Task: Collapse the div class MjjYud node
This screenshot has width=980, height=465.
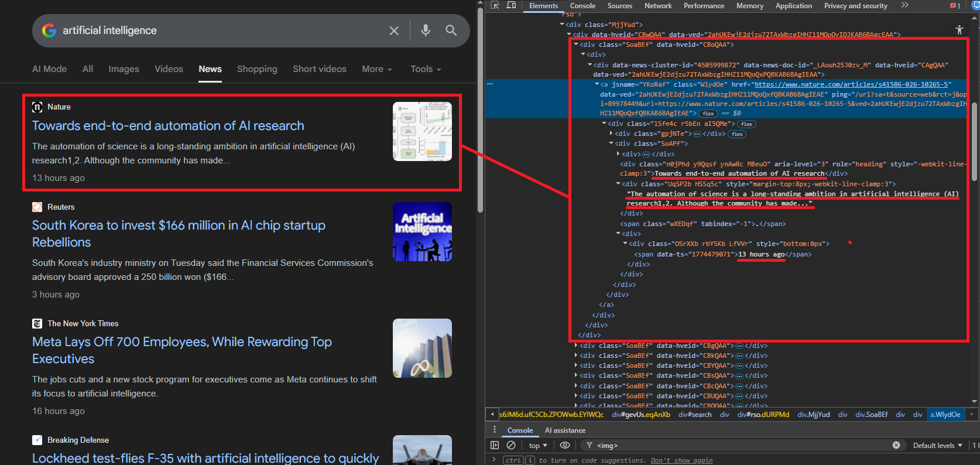Action: point(562,25)
